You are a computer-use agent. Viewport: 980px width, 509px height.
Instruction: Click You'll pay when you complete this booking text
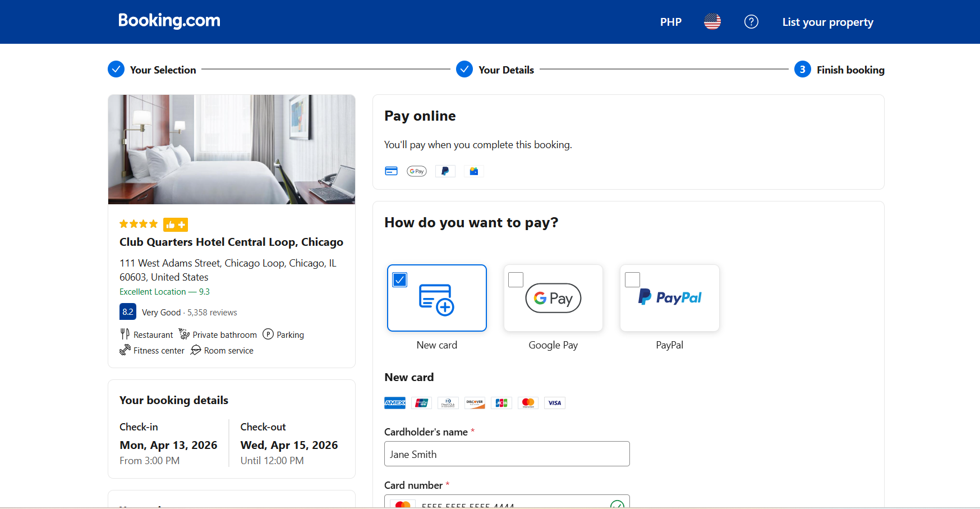pyautogui.click(x=478, y=145)
